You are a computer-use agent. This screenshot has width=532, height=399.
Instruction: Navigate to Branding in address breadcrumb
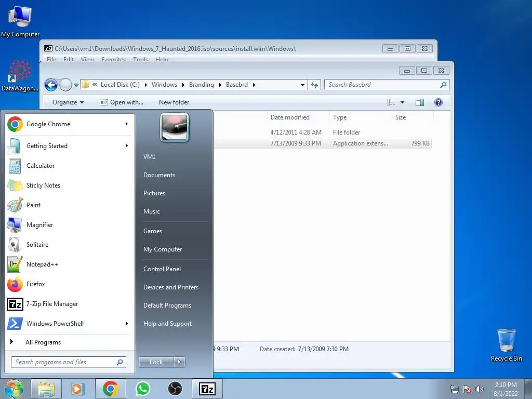[202, 85]
